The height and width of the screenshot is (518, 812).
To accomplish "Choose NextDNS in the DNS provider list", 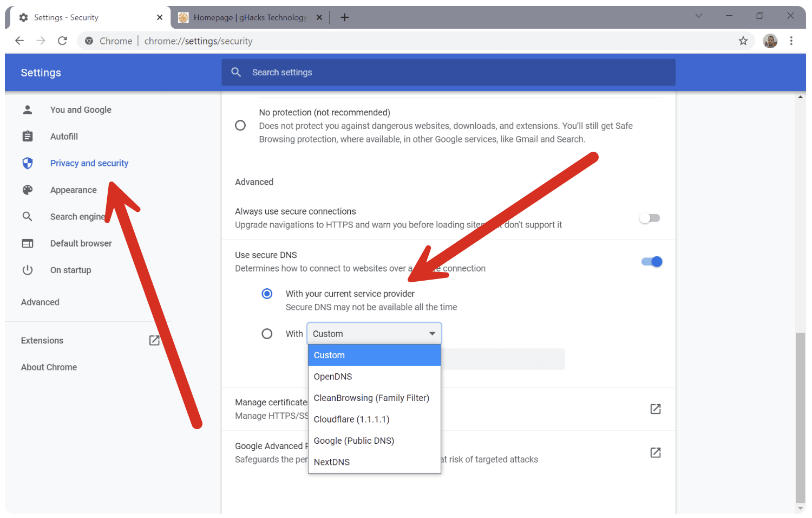I will [375, 462].
